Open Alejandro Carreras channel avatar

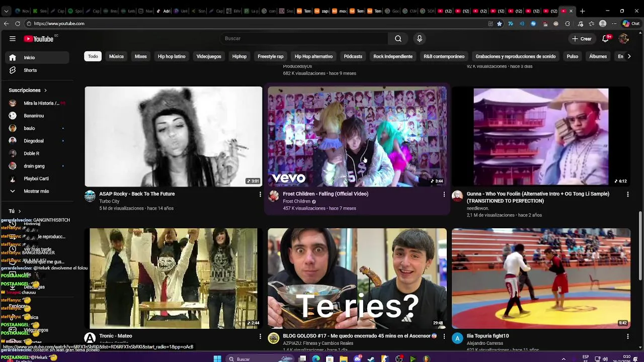pos(457,338)
